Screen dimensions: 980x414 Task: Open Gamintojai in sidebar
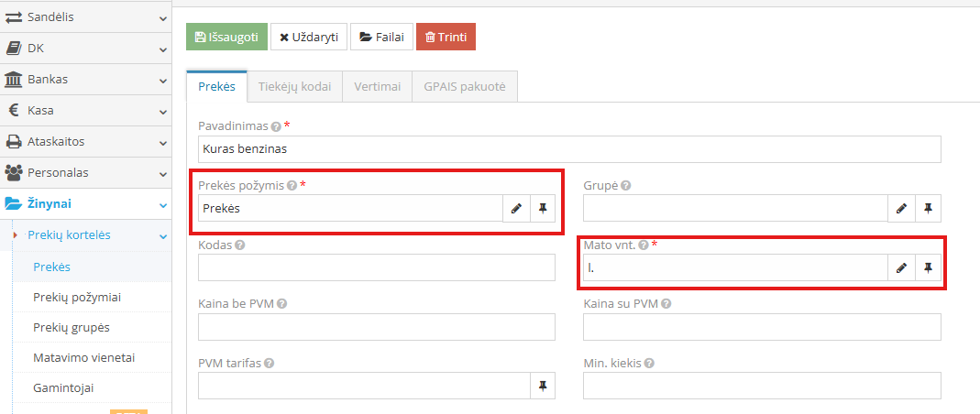[63, 387]
